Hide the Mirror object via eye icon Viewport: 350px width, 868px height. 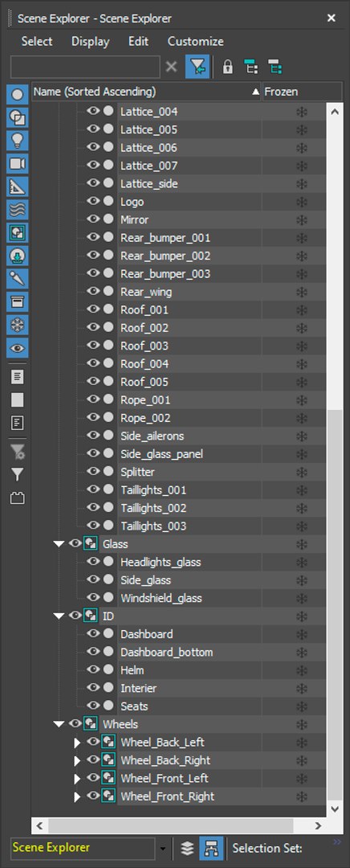[x=93, y=219]
